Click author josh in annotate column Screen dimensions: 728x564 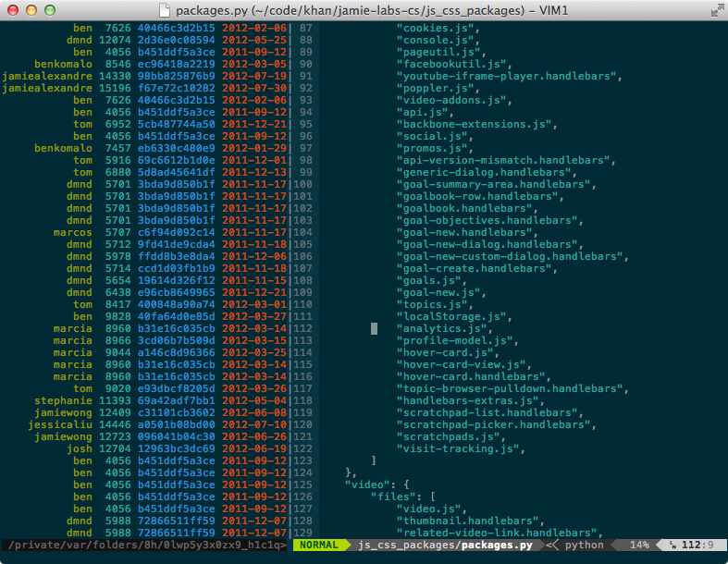(80, 449)
